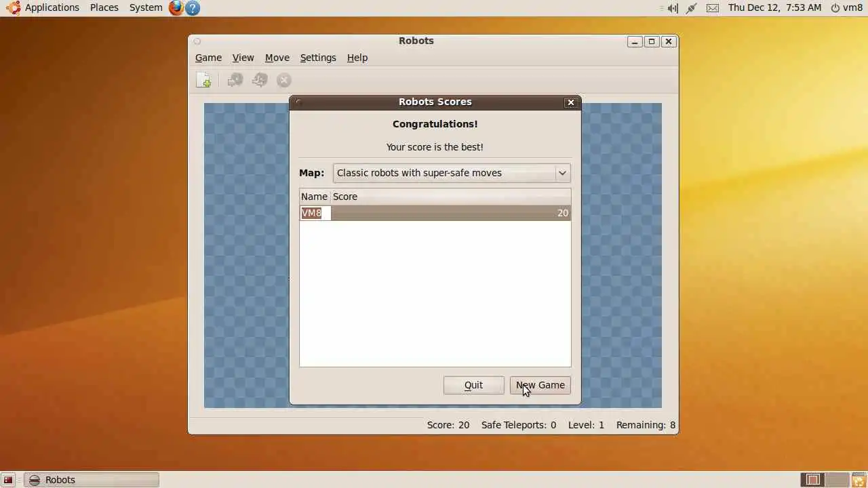Open the volume control in the system tray

(x=672, y=7)
